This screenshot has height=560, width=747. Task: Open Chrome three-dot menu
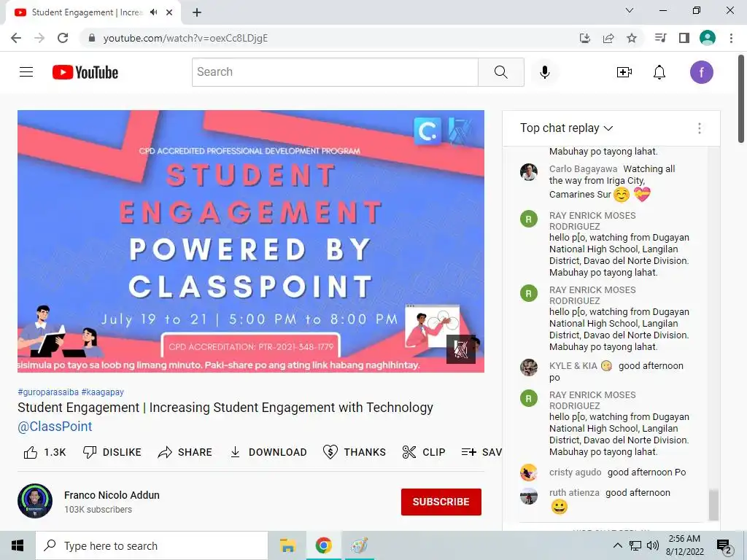[x=731, y=38]
